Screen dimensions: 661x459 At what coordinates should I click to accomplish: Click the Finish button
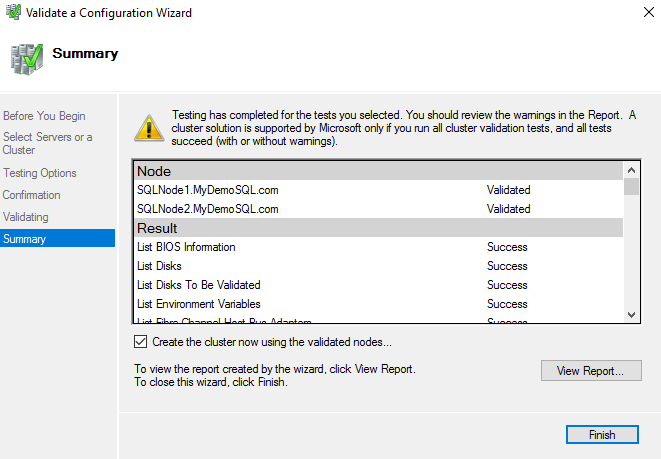602,435
